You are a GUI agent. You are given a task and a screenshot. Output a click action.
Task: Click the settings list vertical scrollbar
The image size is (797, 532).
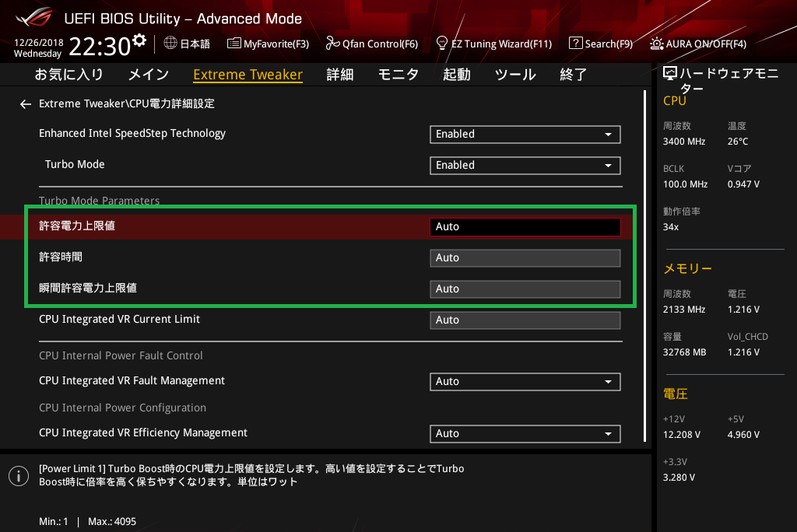[644, 266]
